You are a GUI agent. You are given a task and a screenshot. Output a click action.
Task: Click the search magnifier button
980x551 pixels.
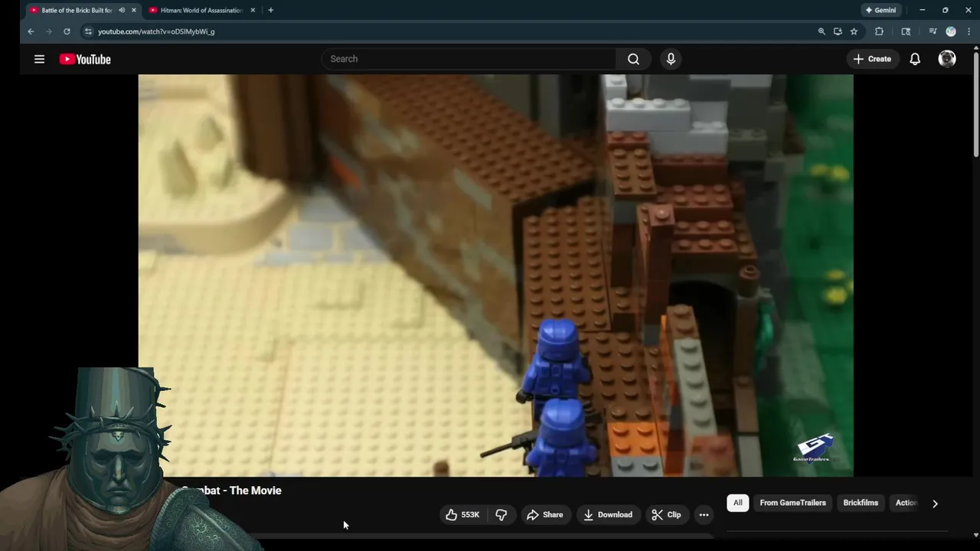pyautogui.click(x=633, y=59)
